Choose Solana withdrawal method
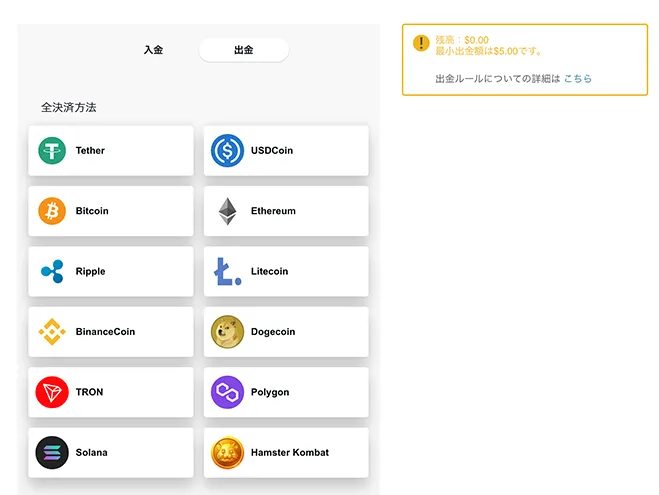This screenshot has height=495, width=659. tap(111, 453)
